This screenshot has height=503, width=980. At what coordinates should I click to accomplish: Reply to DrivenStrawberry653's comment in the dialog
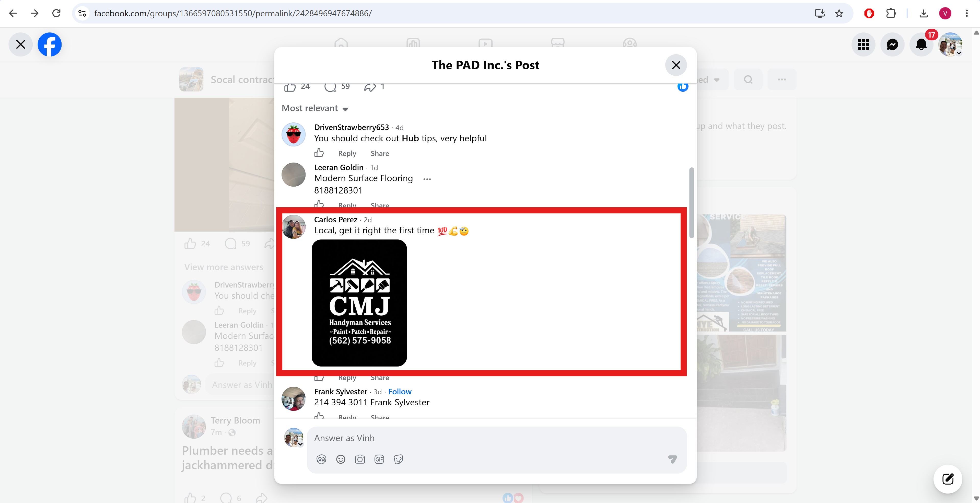point(347,153)
